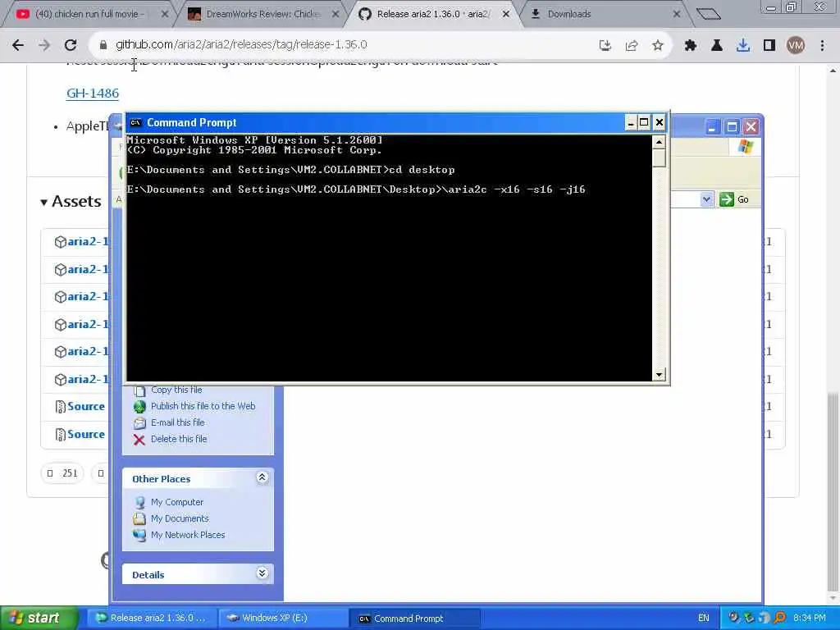Screen dimensions: 840x630
Task: Click Delete this file
Action: (179, 439)
